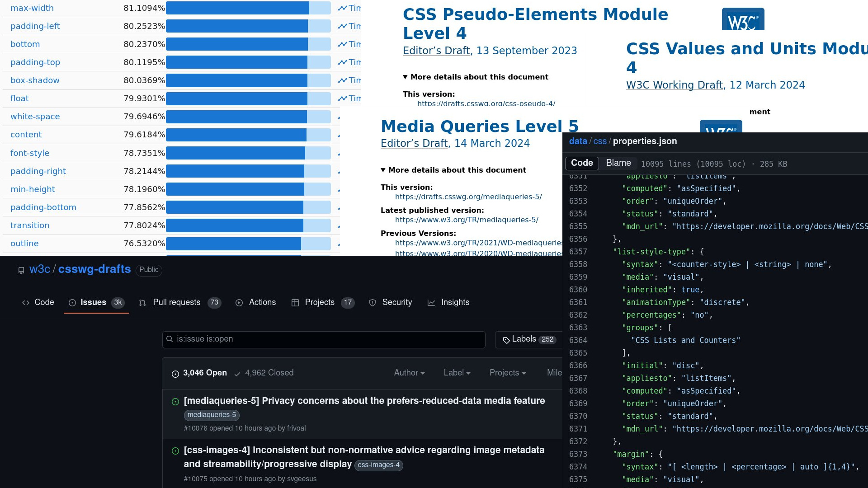This screenshot has height=488, width=868.
Task: Open the Author filter dropdown
Action: 409,373
